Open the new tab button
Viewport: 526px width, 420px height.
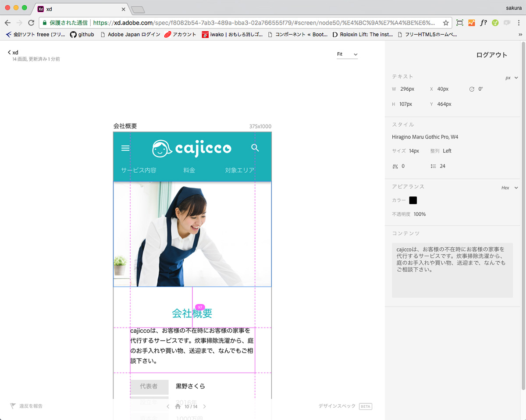(x=138, y=10)
